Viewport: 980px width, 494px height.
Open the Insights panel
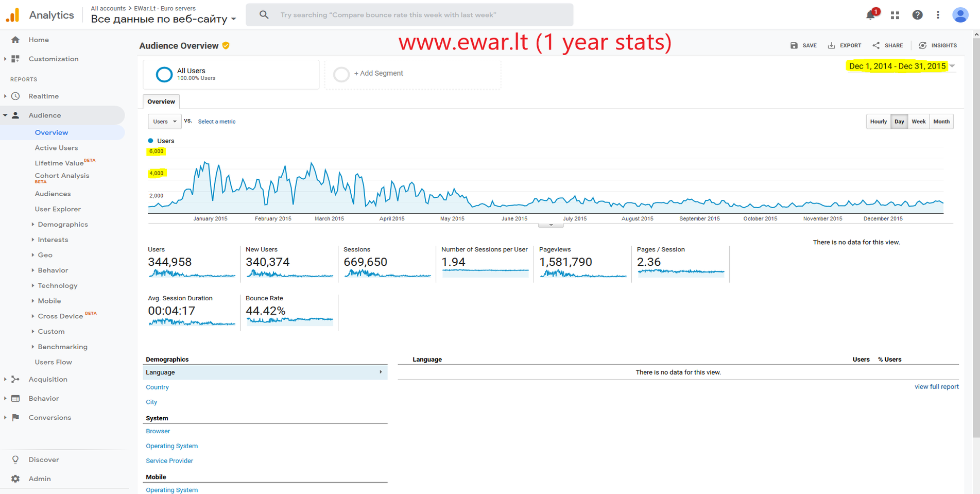(x=938, y=45)
